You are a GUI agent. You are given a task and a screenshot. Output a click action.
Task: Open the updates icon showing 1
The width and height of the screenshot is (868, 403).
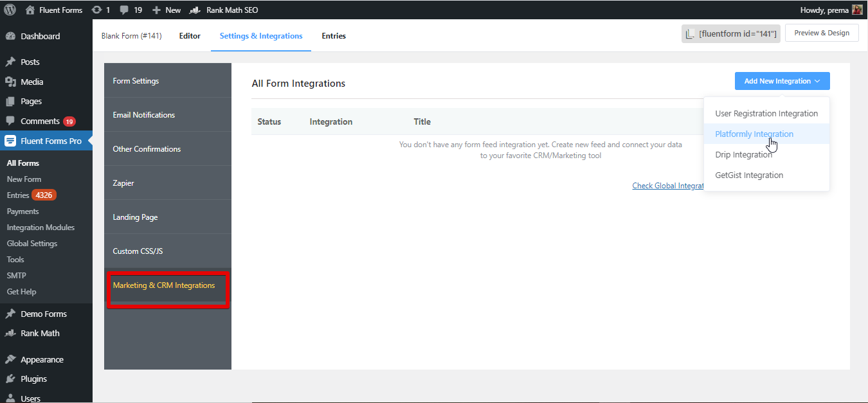(96, 10)
